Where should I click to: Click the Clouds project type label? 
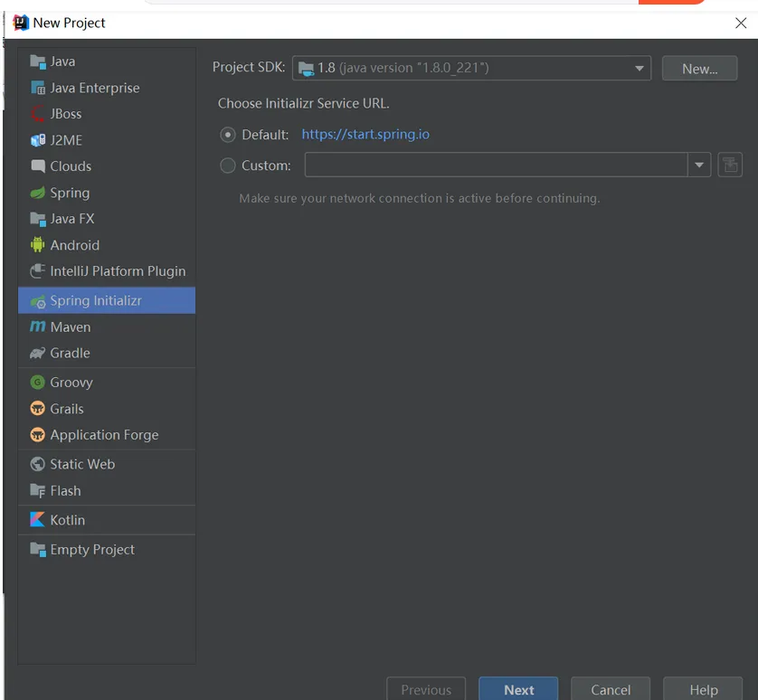[71, 166]
